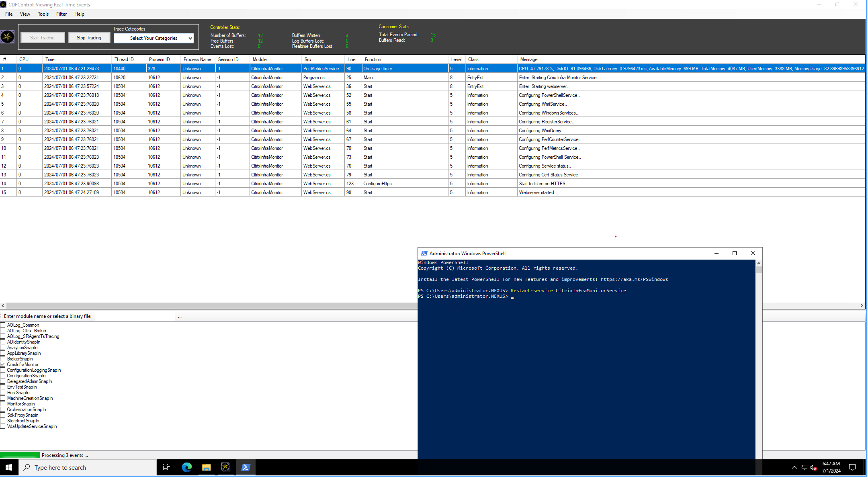Click the View menu in CDFControl

pos(25,14)
